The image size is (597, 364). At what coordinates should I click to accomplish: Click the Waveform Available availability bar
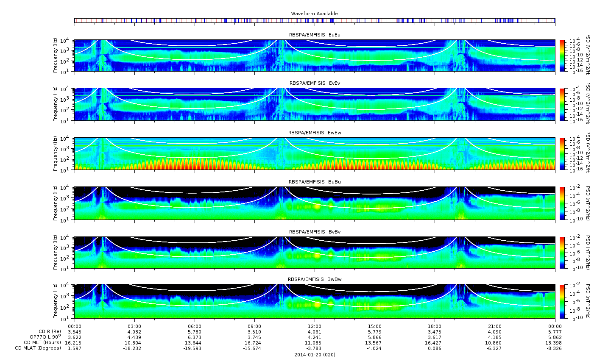315,20
